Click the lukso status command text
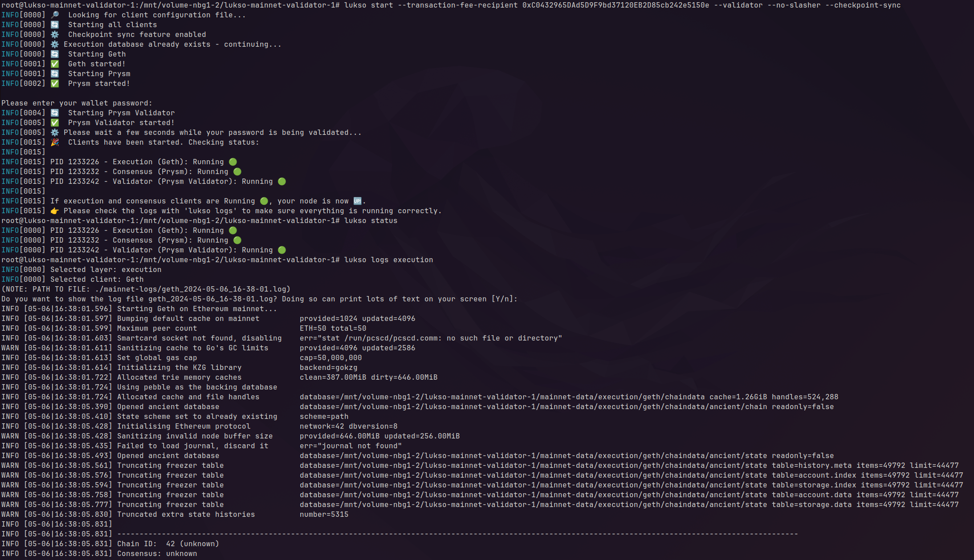Screen dimensions: 974x560 point(371,221)
